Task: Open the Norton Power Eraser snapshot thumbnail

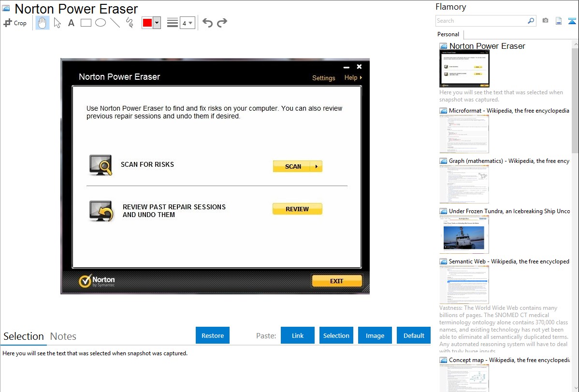Action: (464, 69)
